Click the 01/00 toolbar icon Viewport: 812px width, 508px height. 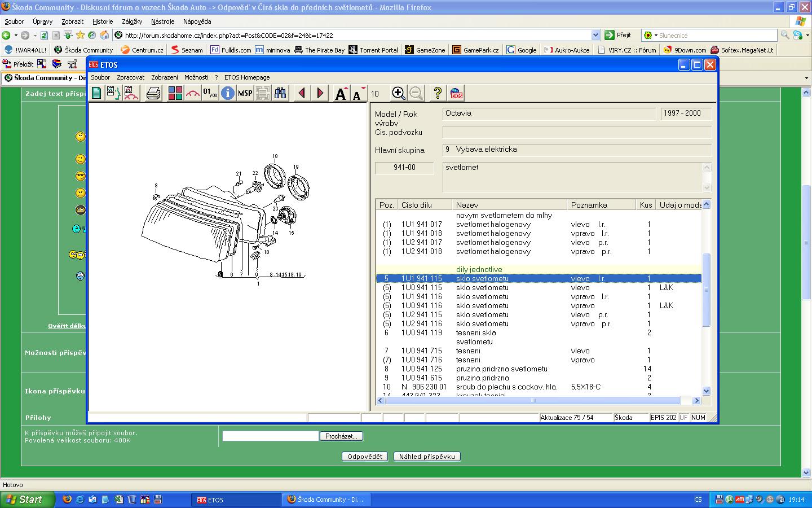coord(210,93)
